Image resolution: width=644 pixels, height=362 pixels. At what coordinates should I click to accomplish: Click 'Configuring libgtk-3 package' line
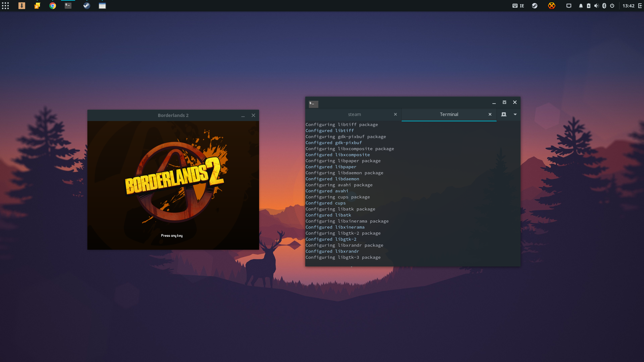coord(343,257)
